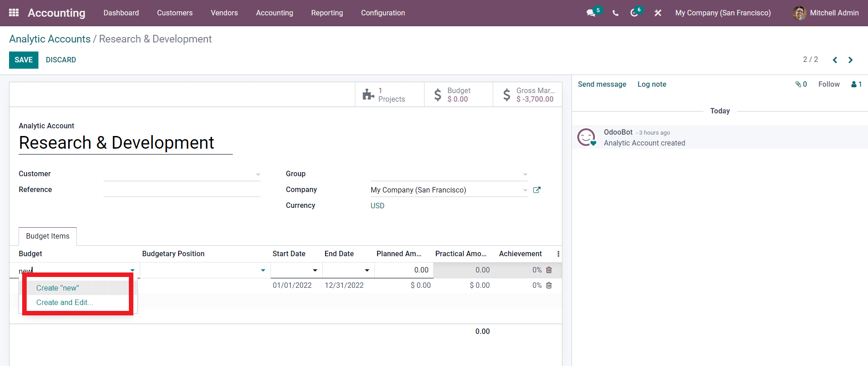Switch company via My Company (San Francisco)

click(x=723, y=13)
